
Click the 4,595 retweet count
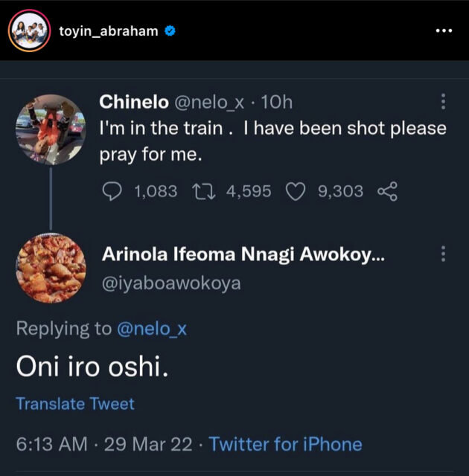coord(249,191)
